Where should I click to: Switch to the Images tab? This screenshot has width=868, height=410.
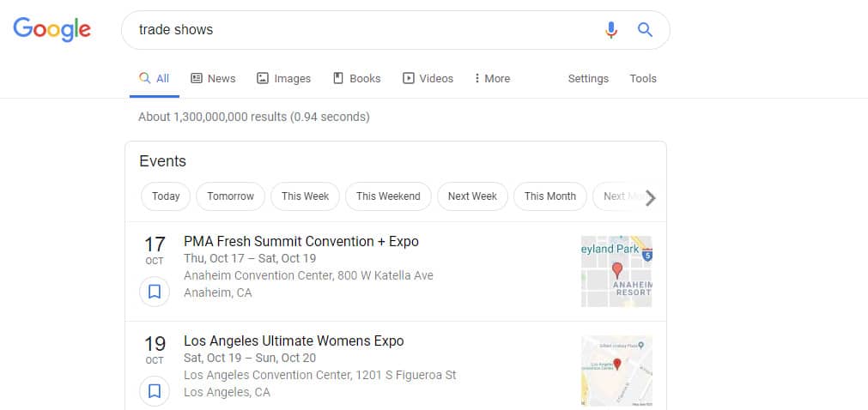point(284,78)
